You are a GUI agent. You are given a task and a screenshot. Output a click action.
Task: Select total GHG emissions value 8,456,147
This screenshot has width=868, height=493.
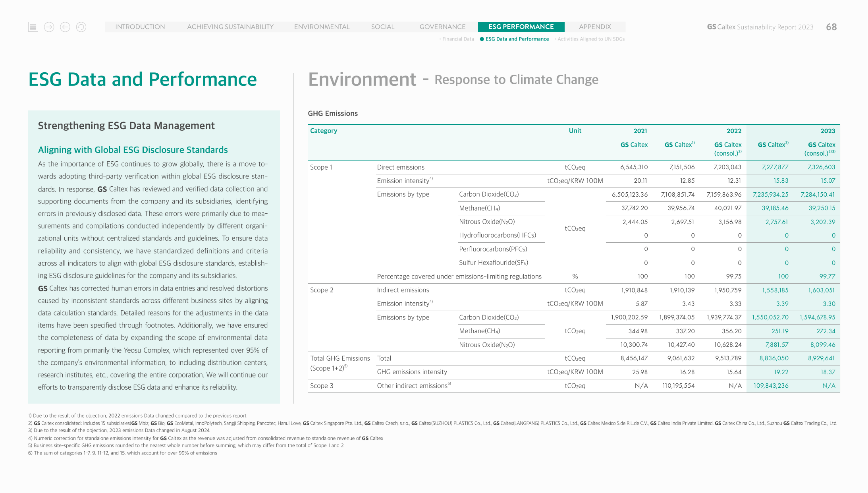point(634,358)
